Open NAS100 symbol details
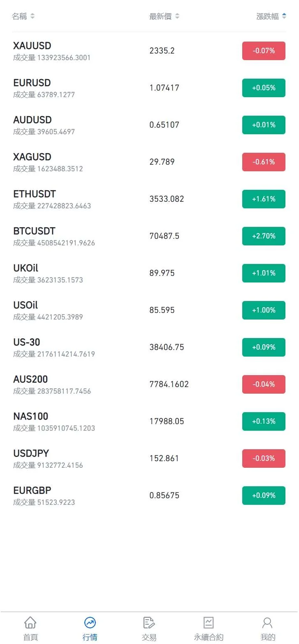 [x=31, y=416]
